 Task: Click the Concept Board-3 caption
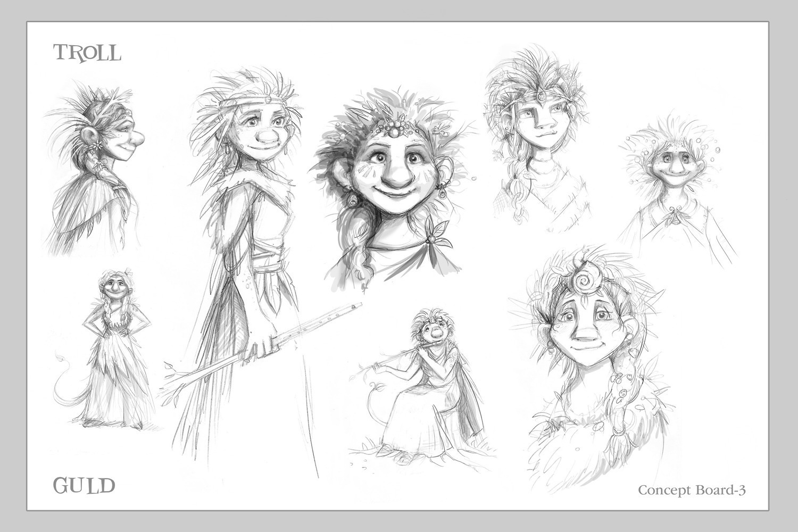(x=692, y=489)
